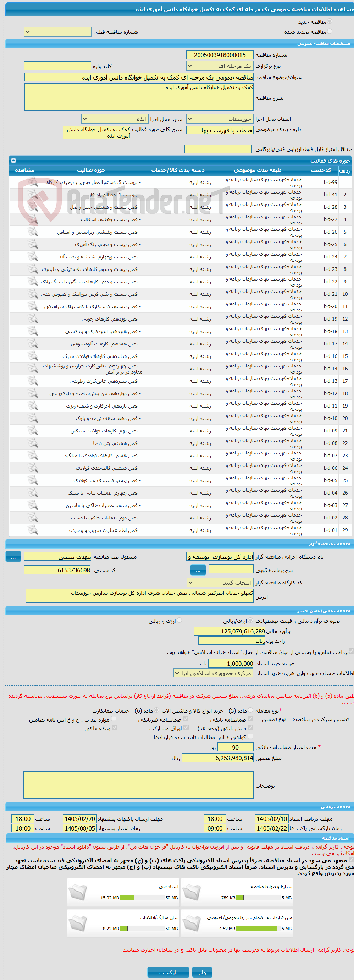Toggle the وثیقه ملکی checkbox
The height and width of the screenshot is (980, 354).
tap(115, 728)
